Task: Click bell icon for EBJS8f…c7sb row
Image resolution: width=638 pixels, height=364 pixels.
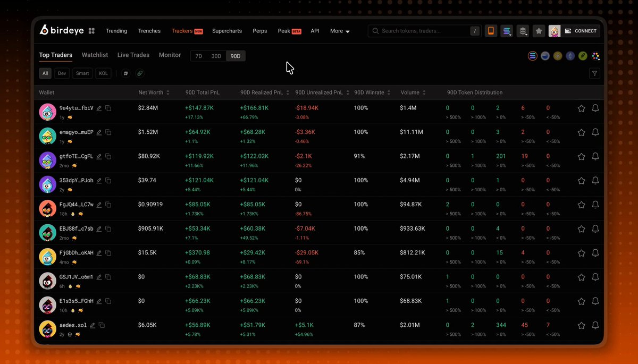Action: tap(595, 228)
